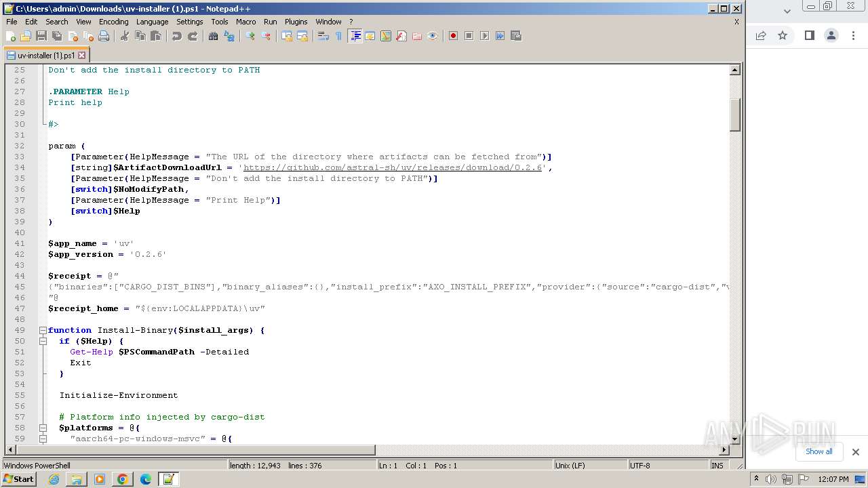Click the Print toolbar icon
868x488 pixels.
pos(104,36)
